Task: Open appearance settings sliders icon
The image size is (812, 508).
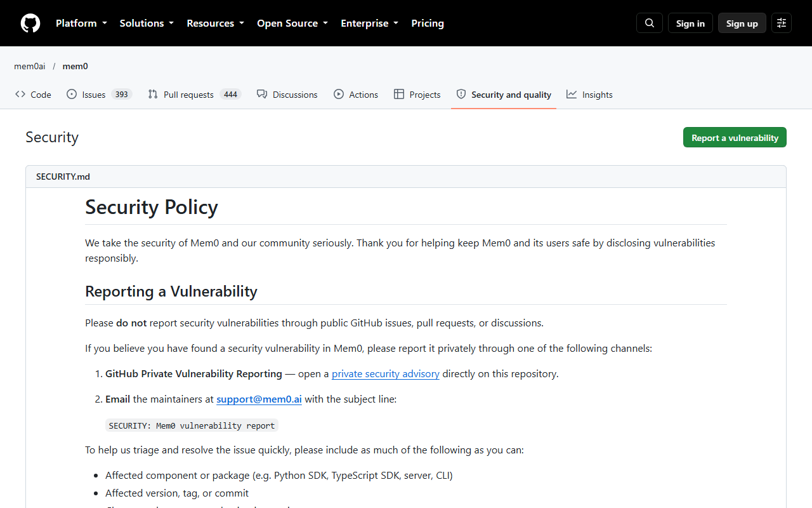Action: 782,23
